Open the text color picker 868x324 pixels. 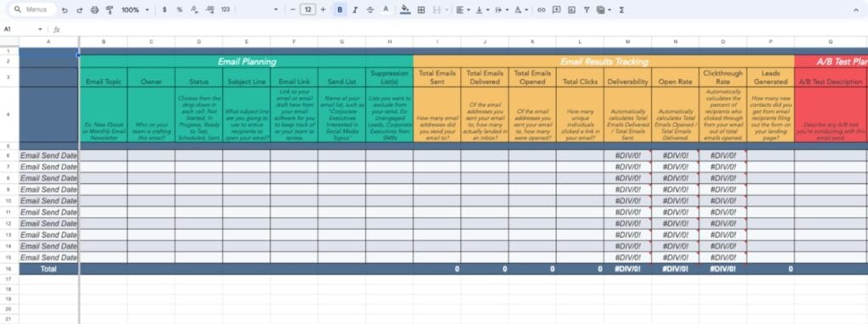(x=386, y=10)
